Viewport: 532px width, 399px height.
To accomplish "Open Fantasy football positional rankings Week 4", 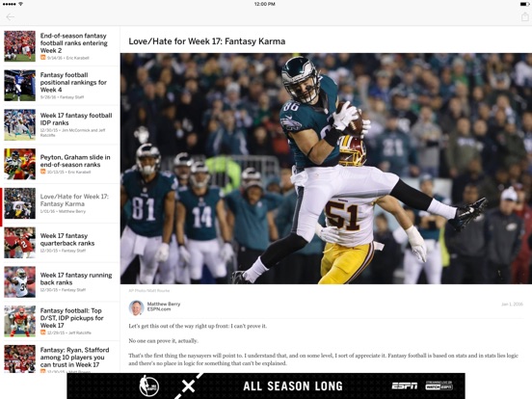I will point(61,86).
